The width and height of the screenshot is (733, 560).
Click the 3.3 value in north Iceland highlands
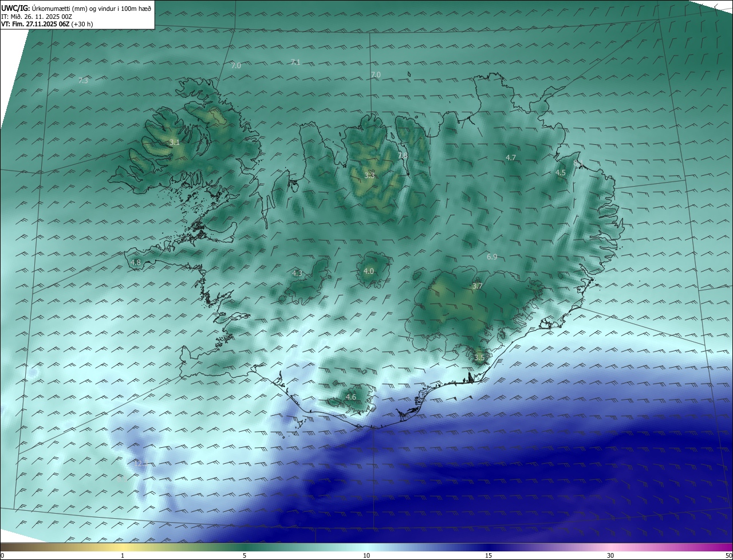[x=369, y=175]
